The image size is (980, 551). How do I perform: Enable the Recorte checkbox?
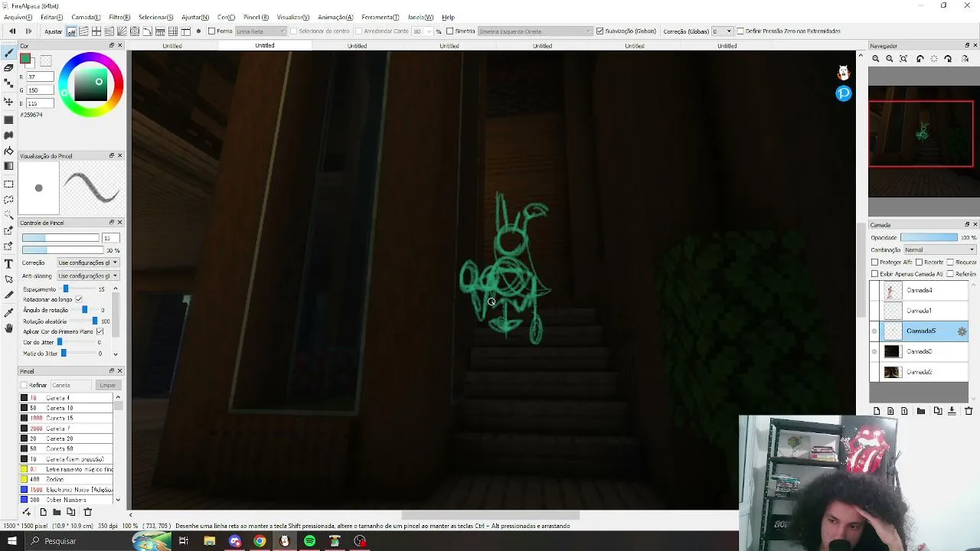919,262
